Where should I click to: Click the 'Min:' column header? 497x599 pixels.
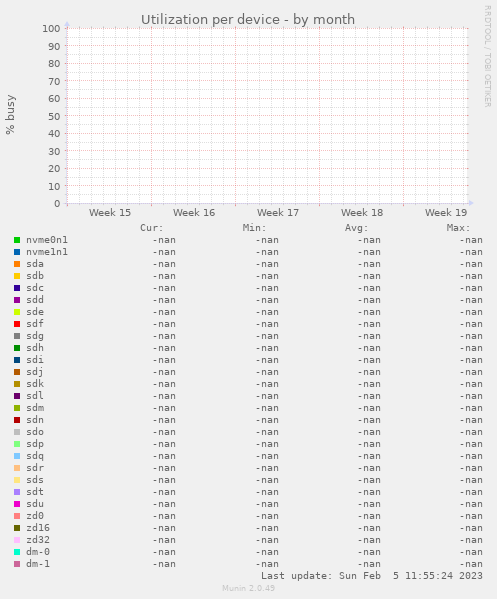[254, 228]
